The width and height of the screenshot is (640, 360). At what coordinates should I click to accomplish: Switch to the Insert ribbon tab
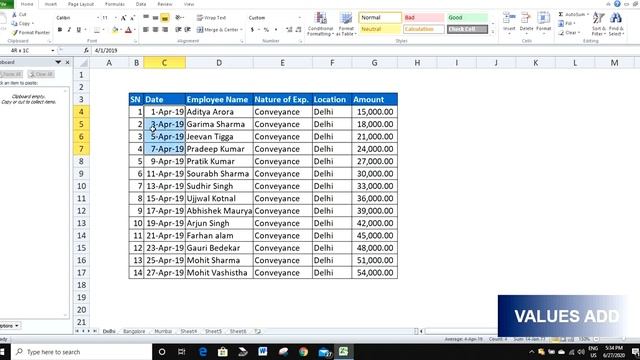click(51, 4)
